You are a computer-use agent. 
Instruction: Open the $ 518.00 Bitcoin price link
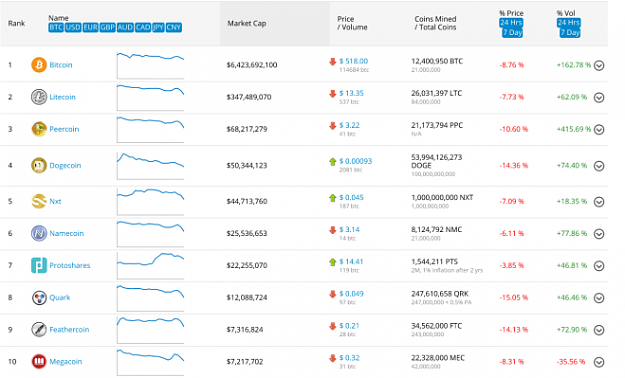pyautogui.click(x=354, y=61)
